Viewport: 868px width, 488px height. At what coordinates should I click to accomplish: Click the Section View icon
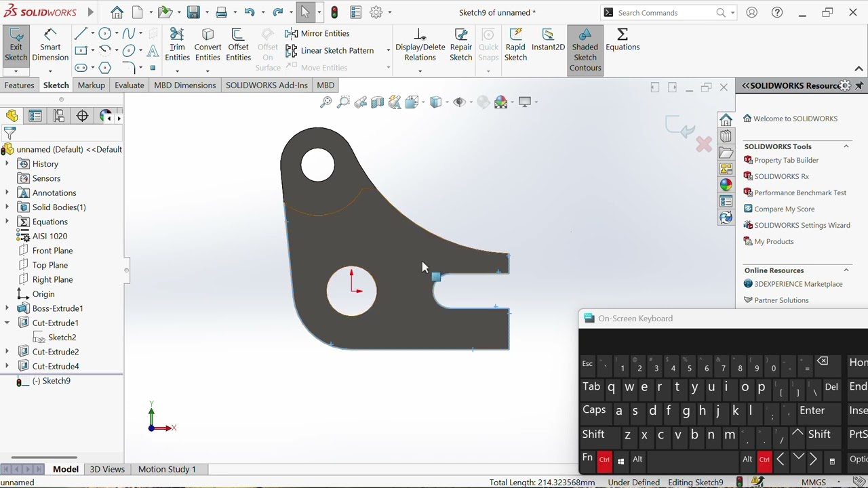click(x=378, y=102)
